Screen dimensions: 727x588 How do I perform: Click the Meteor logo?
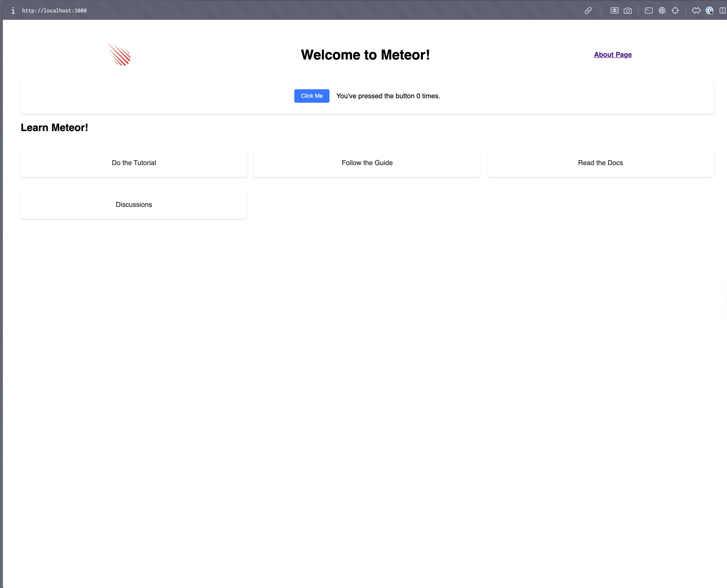click(x=119, y=55)
